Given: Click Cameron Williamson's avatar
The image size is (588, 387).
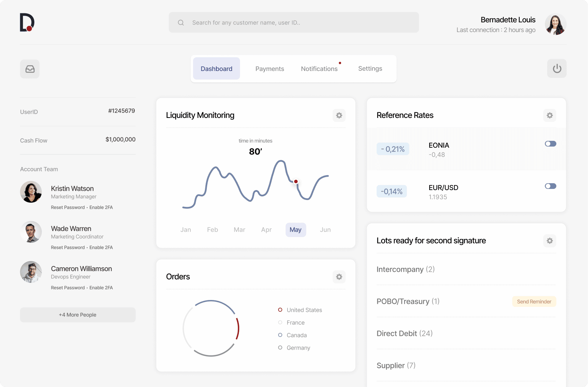Looking at the screenshot, I should pyautogui.click(x=31, y=272).
